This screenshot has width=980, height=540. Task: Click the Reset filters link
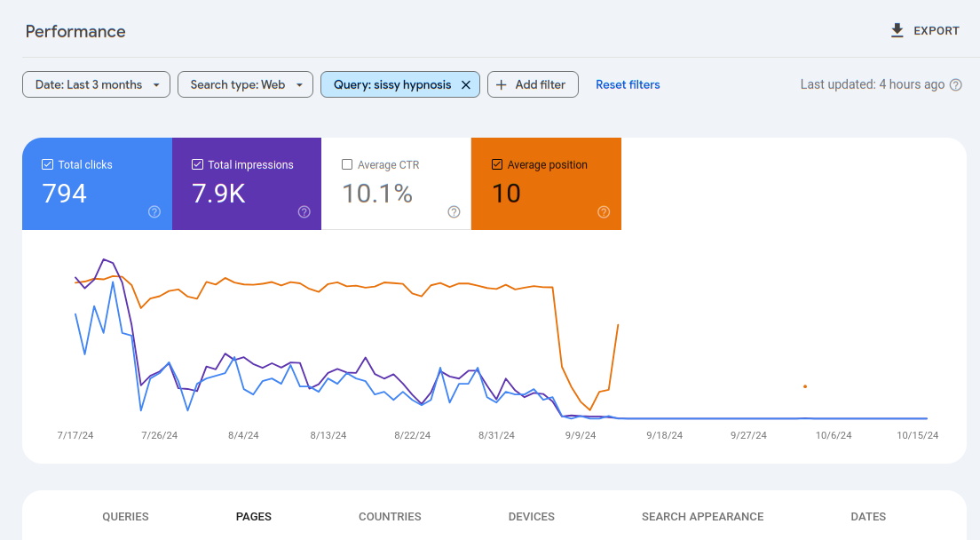coord(628,85)
